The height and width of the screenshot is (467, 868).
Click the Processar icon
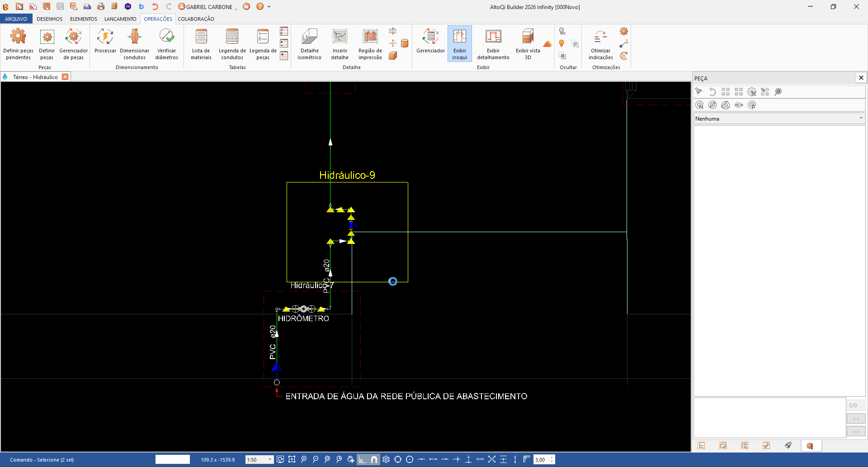pyautogui.click(x=105, y=43)
